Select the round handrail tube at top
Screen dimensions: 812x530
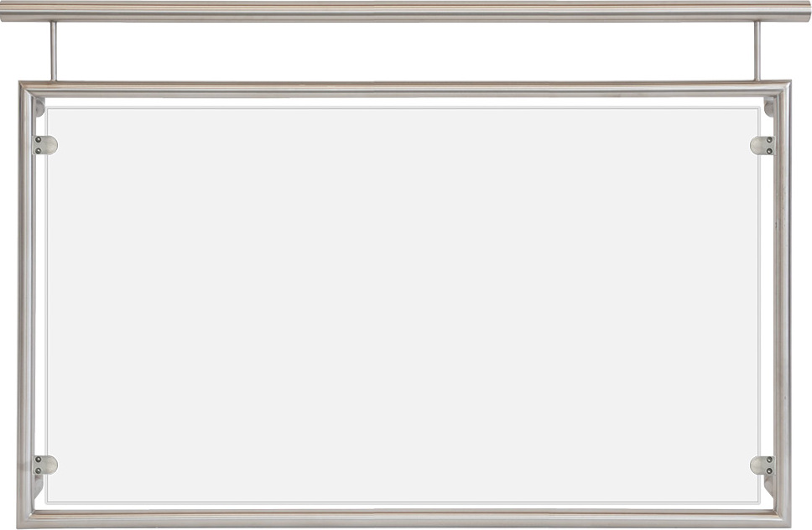click(406, 11)
